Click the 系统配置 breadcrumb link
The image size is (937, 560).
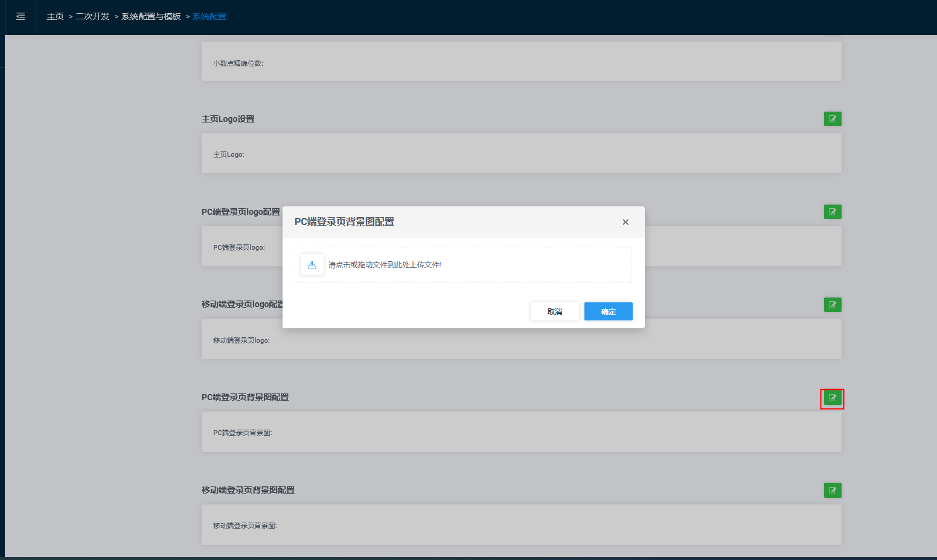click(209, 17)
